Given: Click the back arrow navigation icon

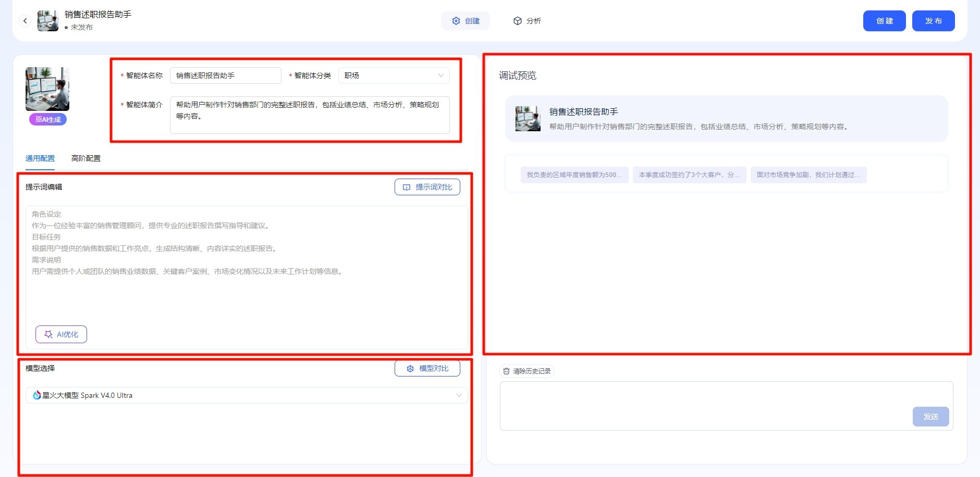Looking at the screenshot, I should [25, 21].
